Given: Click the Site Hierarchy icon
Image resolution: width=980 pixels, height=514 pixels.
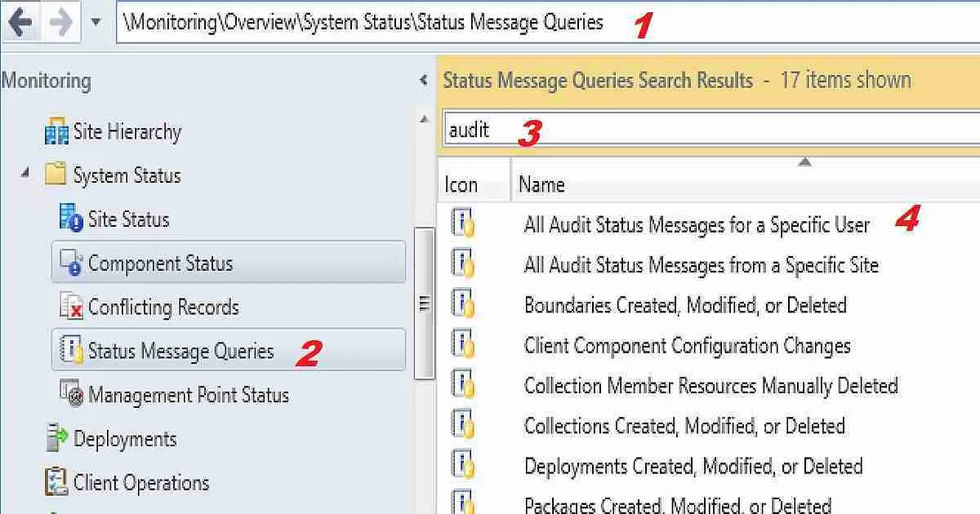Looking at the screenshot, I should [x=56, y=132].
